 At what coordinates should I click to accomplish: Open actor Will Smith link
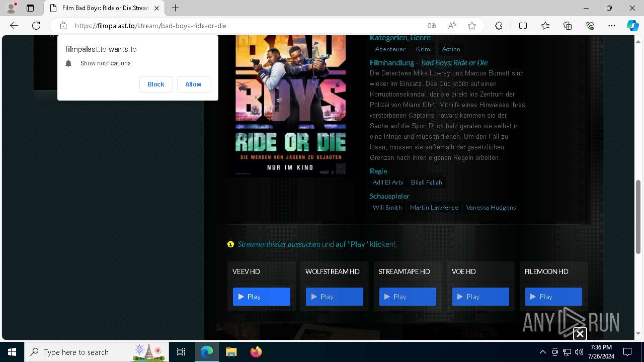point(387,208)
